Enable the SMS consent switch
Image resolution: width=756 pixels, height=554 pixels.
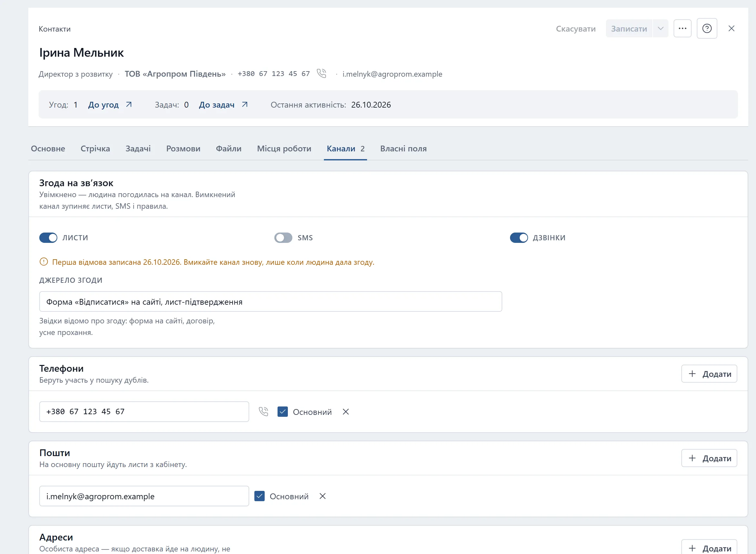click(x=283, y=238)
